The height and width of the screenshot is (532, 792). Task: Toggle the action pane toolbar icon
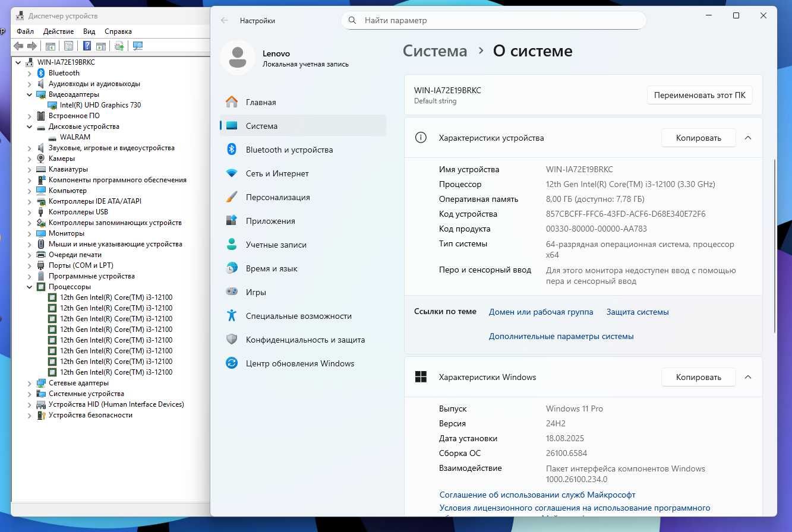101,46
